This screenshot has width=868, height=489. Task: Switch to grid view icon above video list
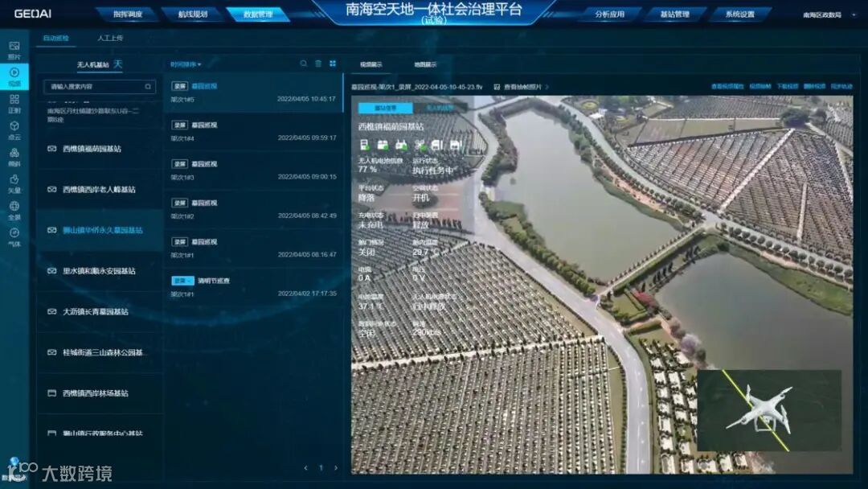click(x=333, y=64)
